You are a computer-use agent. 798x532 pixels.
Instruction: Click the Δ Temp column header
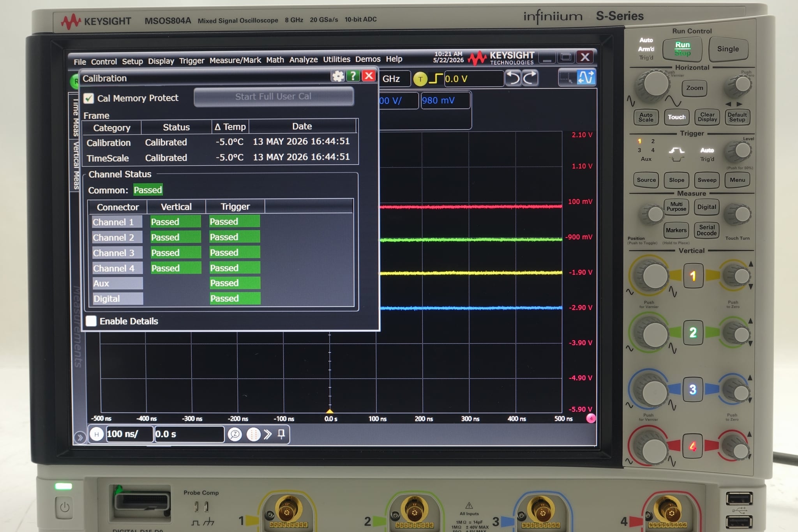(230, 127)
